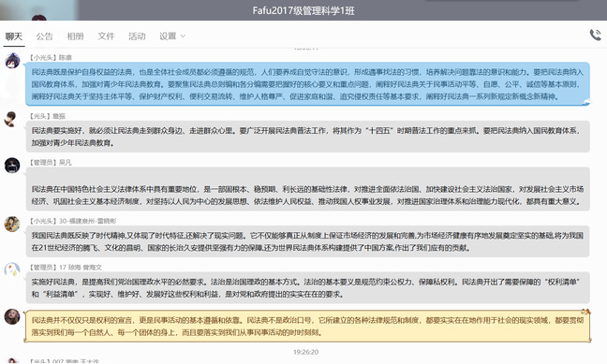Click sender name 【管理员】17 琼海
Viewport: 607px width, 364px height.
coord(66,268)
